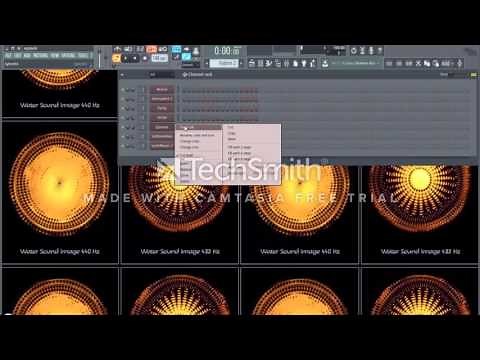Click the highlighted top context menu entry
Screen dimensions: 480x360
(x=199, y=127)
